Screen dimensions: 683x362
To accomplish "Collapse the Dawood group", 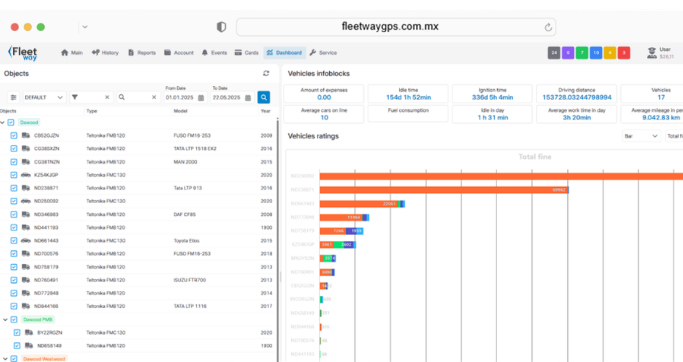I will (x=3, y=122).
